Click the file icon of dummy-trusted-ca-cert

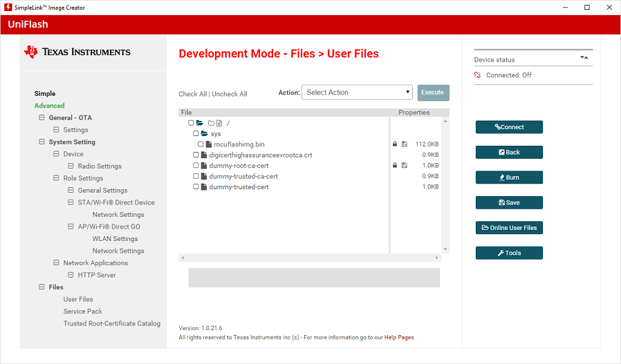click(x=204, y=176)
